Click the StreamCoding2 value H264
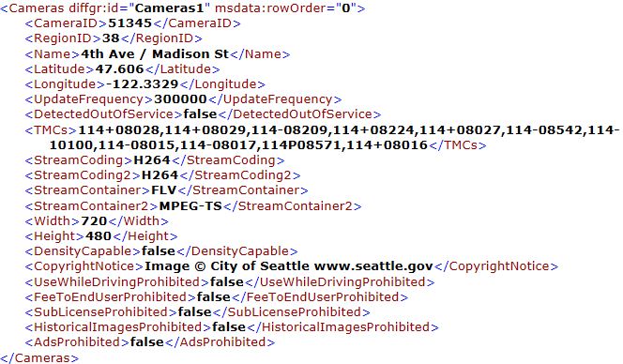623x364 pixels. tap(160, 175)
